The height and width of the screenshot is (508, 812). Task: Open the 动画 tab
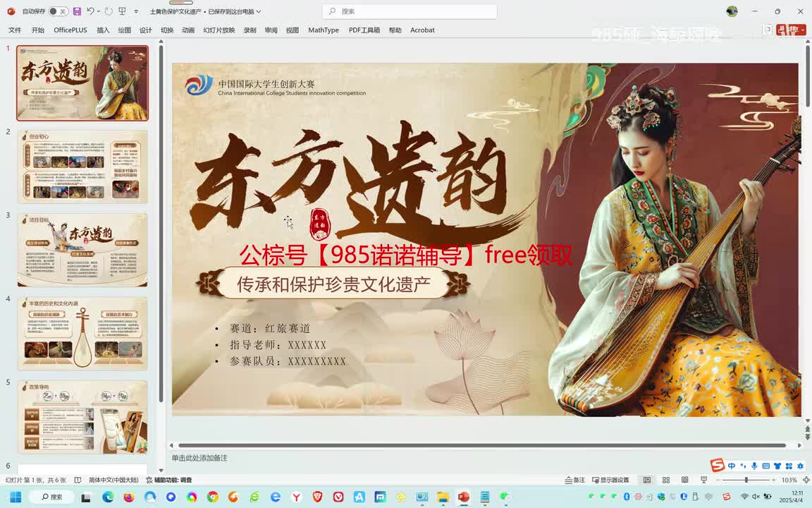(x=188, y=30)
